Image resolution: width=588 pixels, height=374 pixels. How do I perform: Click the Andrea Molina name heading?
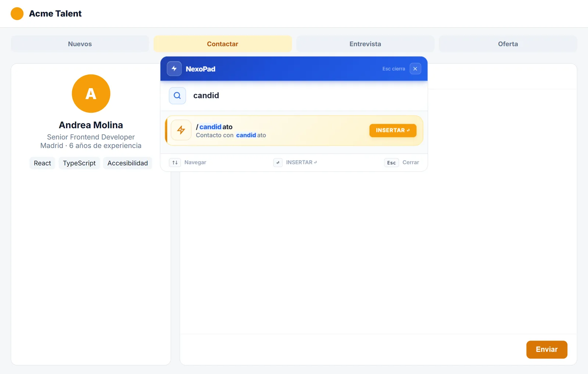click(x=91, y=125)
